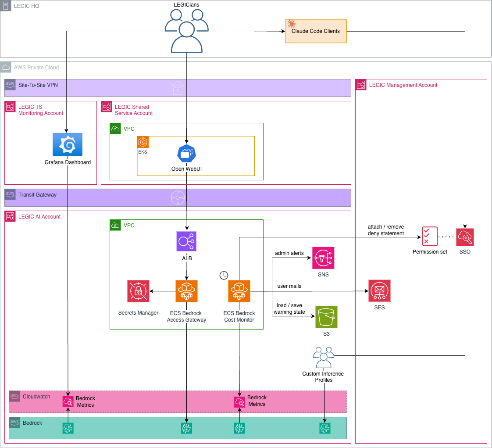The image size is (492, 448).
Task: Click the VPC icon in Shared Service Account
Action: 115,129
